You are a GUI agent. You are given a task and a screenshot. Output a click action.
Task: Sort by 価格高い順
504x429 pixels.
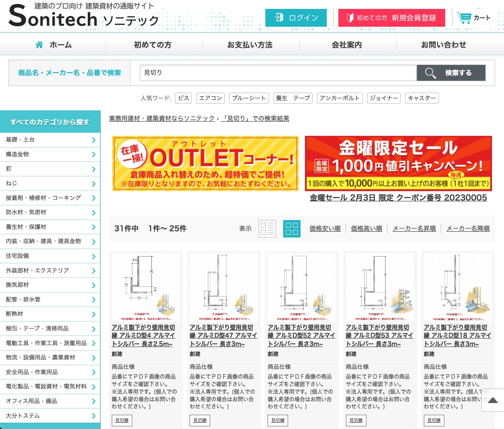click(x=366, y=229)
